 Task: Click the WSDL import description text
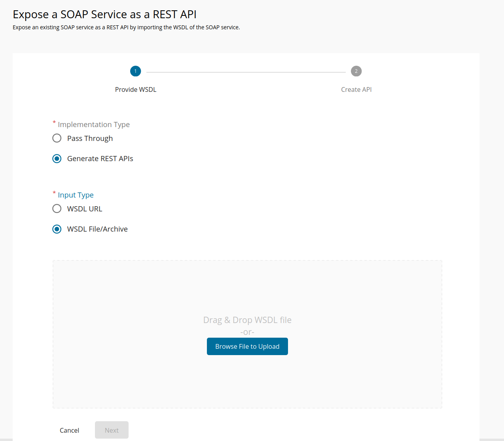pos(126,27)
